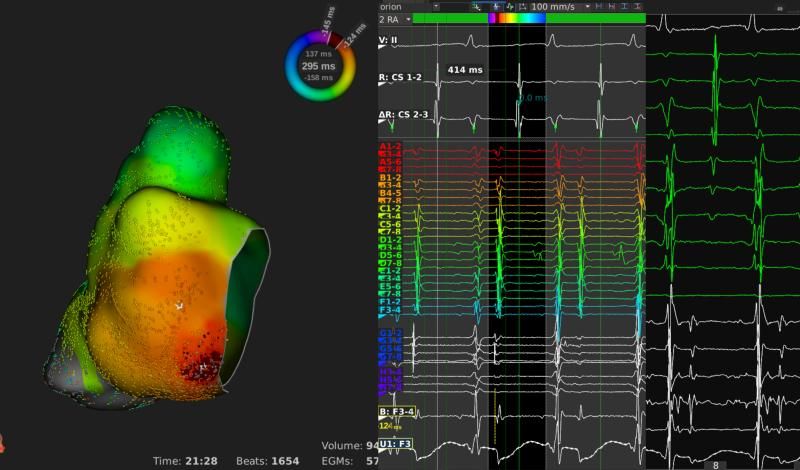Click the first caliper icon right of speed dropdown
Screen dimensions: 800x470
click(598, 6)
